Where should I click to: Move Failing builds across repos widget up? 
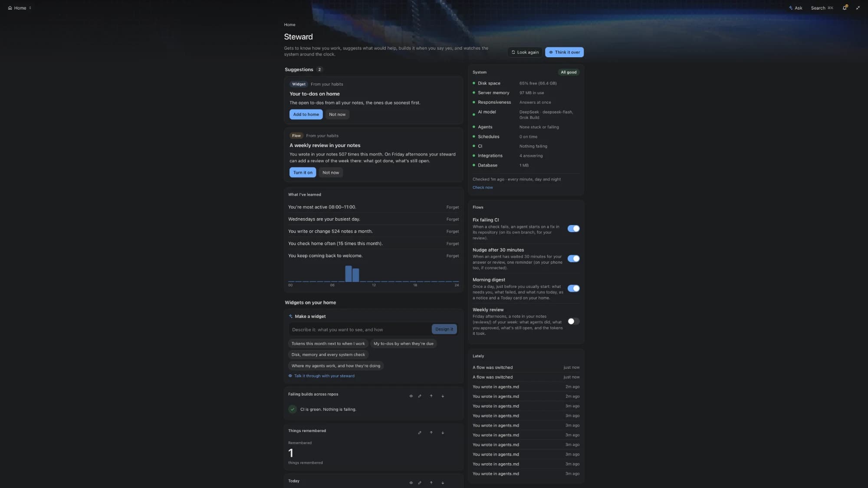[x=431, y=396]
